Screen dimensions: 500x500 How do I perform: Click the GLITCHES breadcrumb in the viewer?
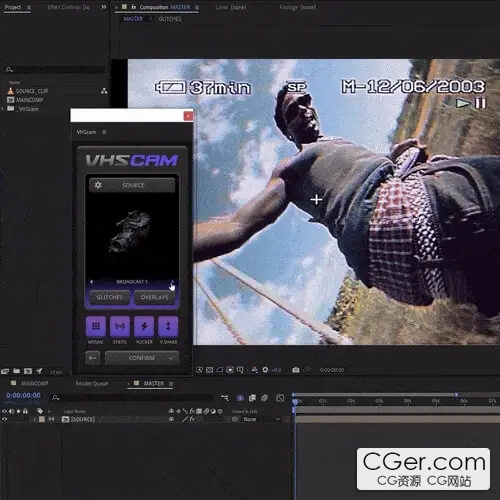[x=170, y=19]
